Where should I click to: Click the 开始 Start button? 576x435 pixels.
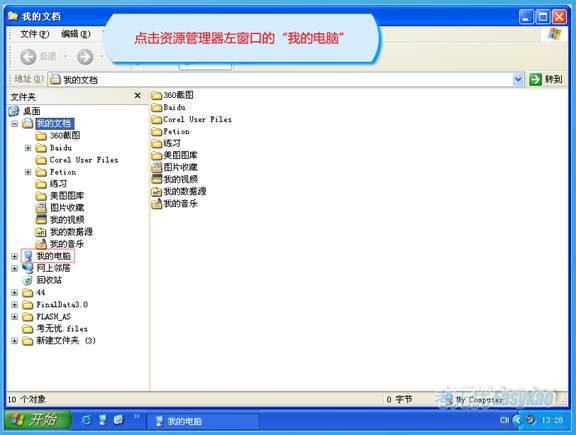pos(37,420)
